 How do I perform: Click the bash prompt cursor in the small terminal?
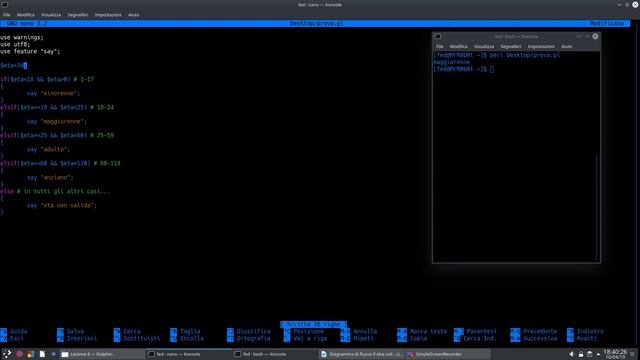click(492, 69)
